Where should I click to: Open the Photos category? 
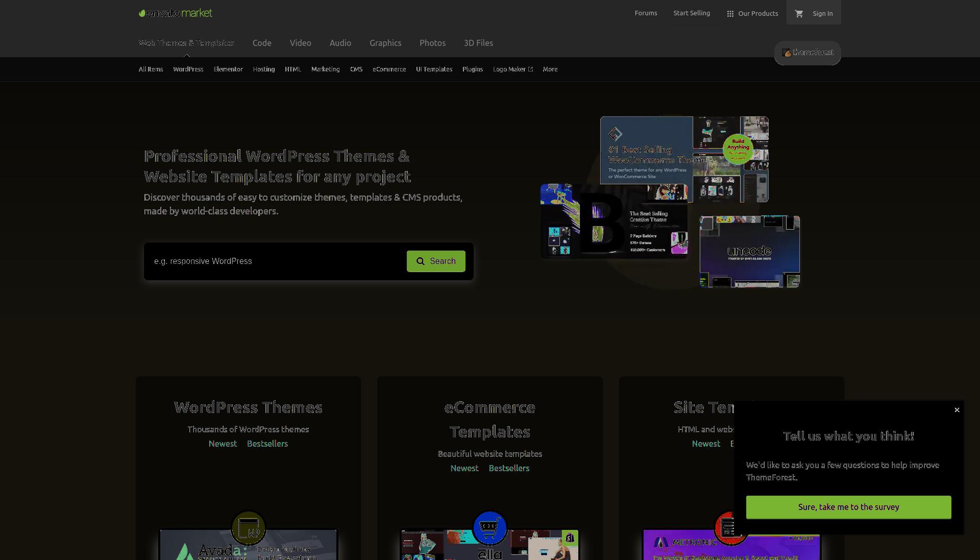[x=433, y=43]
